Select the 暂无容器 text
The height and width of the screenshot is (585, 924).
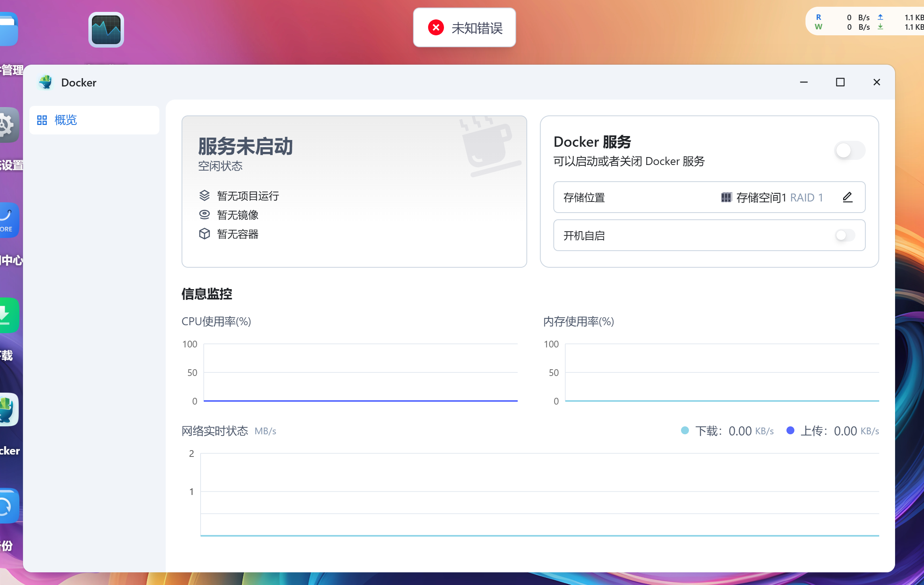coord(238,234)
